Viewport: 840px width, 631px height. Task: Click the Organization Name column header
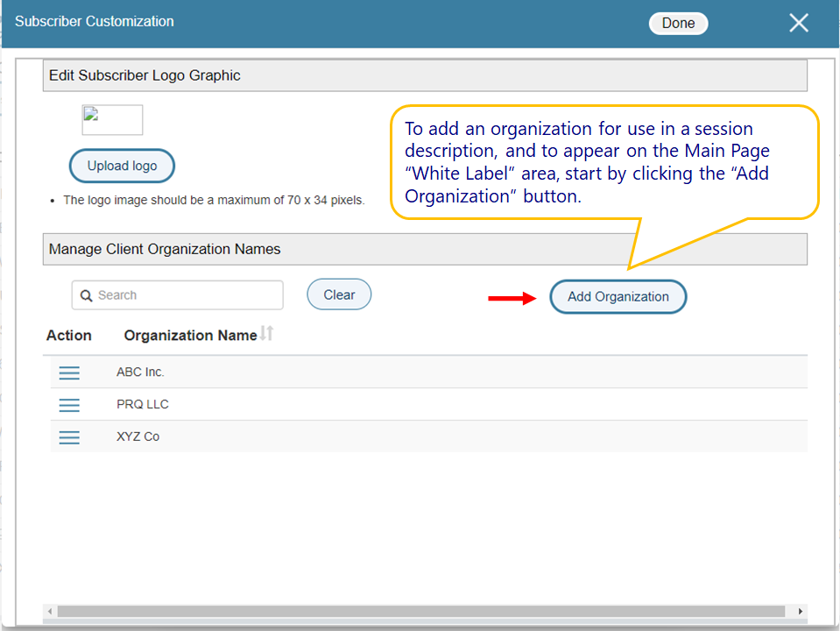[x=190, y=336]
